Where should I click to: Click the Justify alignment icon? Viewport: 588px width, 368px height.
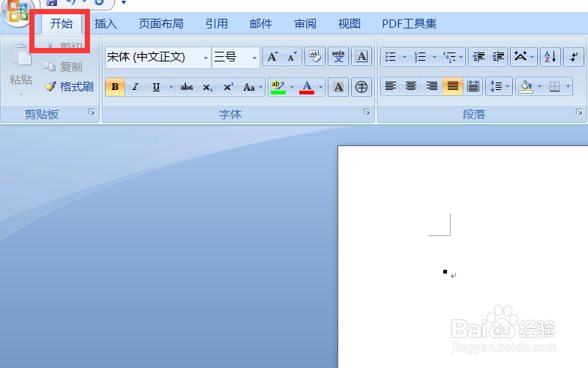click(x=453, y=87)
